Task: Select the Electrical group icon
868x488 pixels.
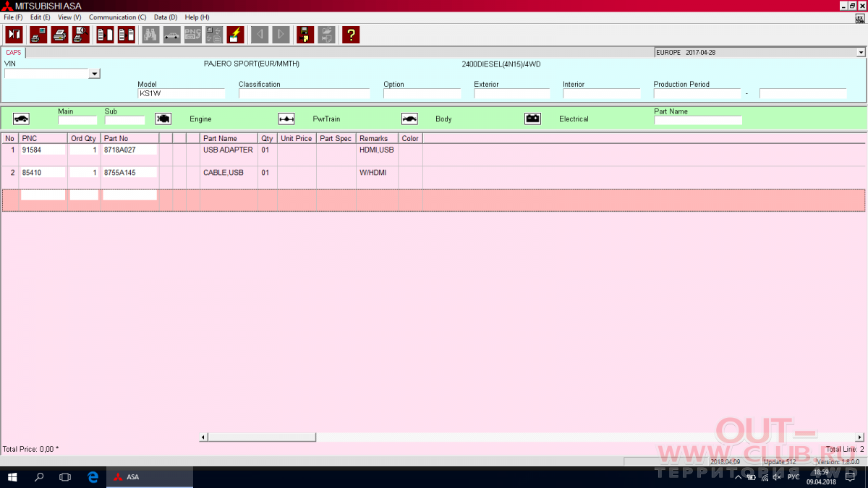Action: click(x=533, y=119)
